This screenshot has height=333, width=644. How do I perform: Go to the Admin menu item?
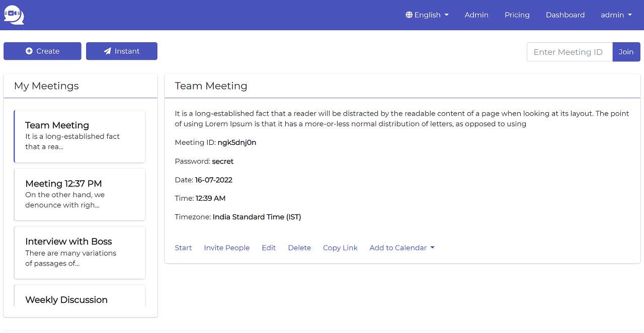[x=476, y=15]
